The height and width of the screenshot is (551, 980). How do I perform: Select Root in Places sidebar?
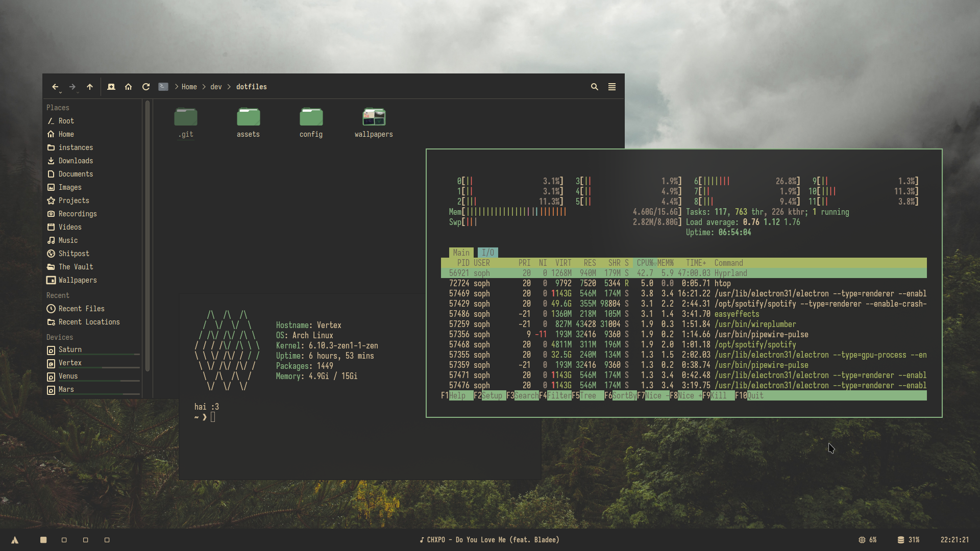[92, 121]
